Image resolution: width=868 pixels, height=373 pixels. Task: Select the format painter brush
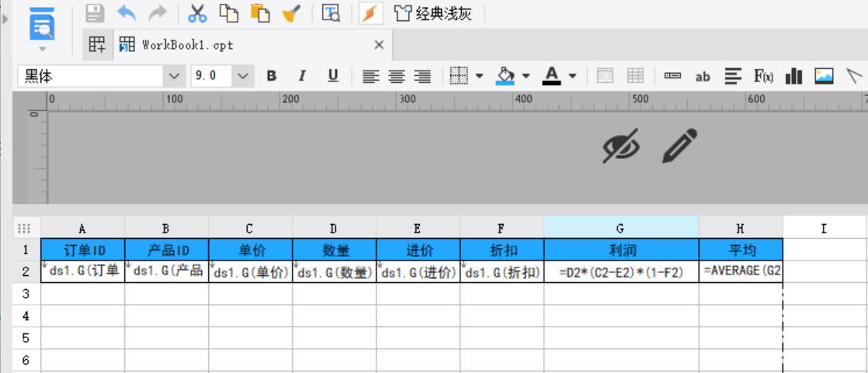292,13
